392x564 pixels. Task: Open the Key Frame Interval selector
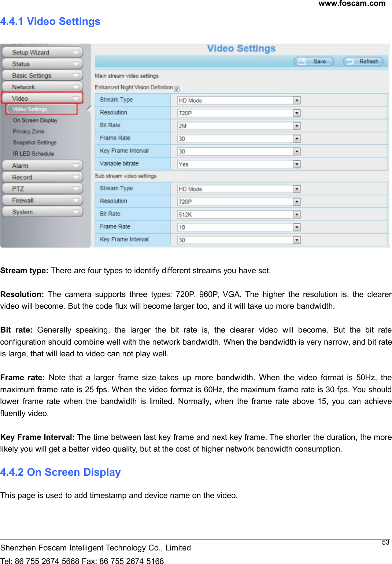[x=297, y=151]
